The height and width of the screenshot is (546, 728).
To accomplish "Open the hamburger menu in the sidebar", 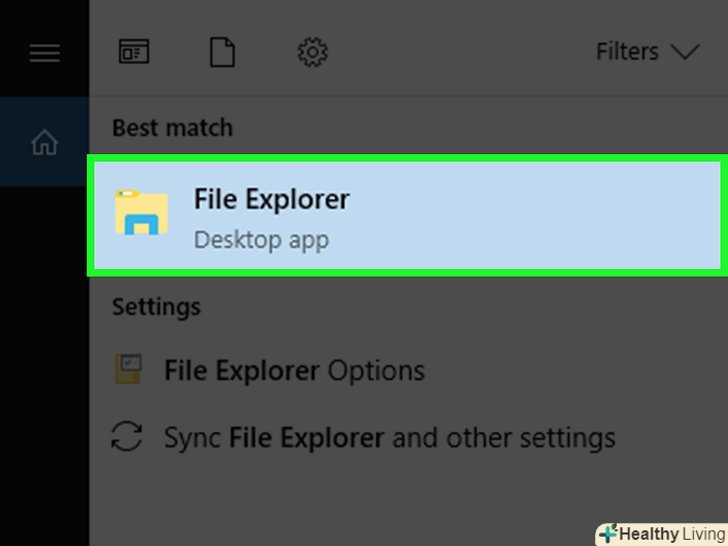I will 44,52.
